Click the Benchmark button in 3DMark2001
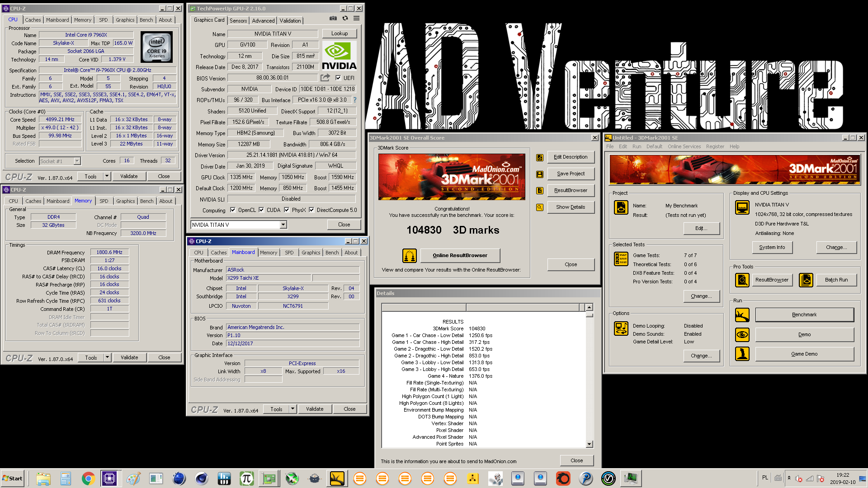This screenshot has width=868, height=488. click(x=804, y=314)
